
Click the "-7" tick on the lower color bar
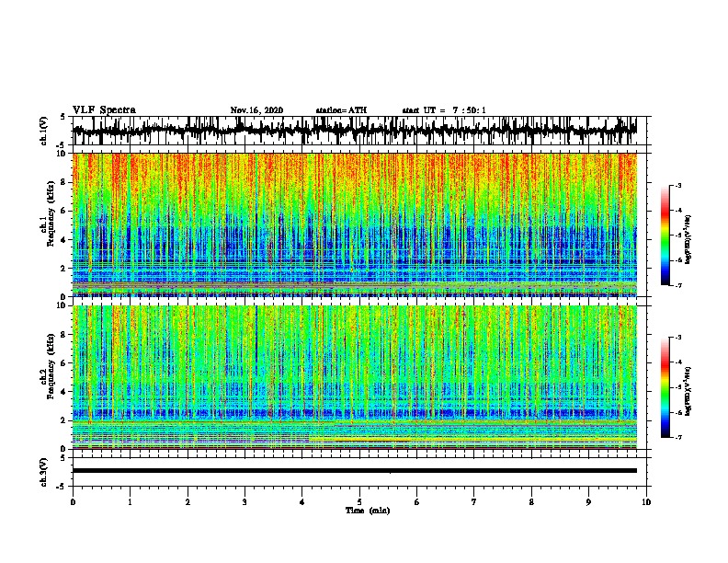click(677, 437)
